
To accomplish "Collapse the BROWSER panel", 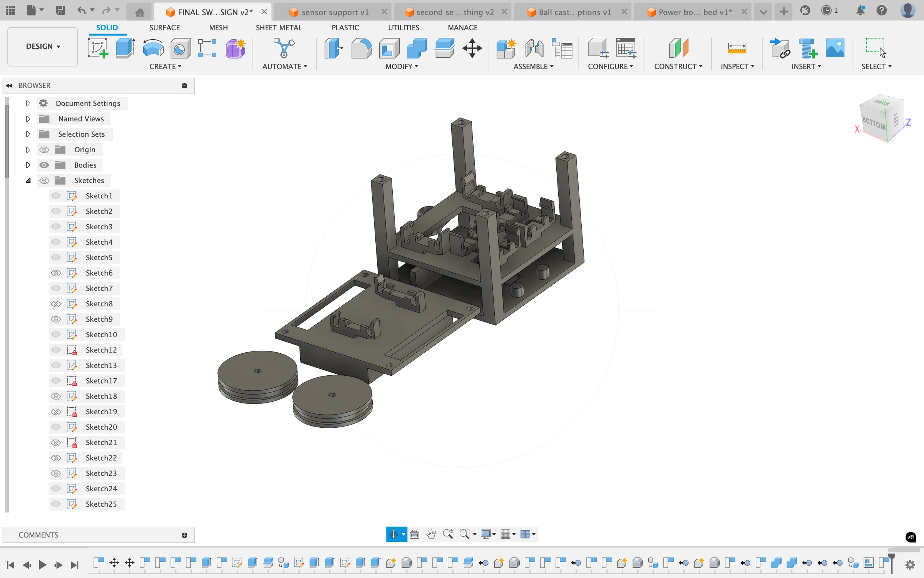I will coord(9,85).
